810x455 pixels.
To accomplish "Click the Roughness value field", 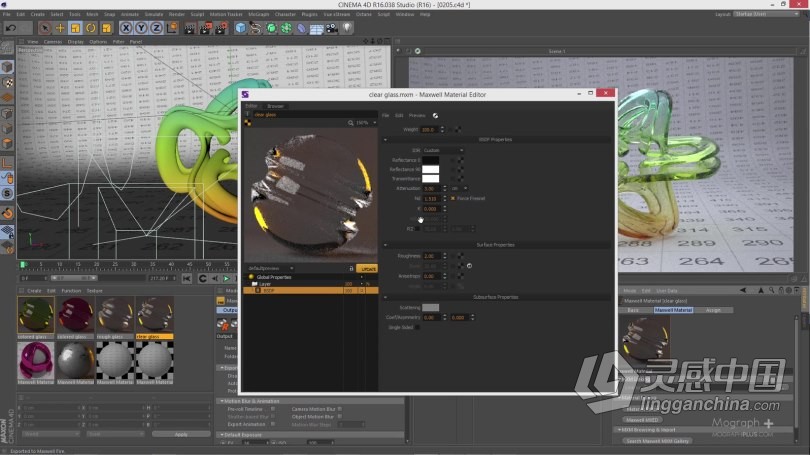I will click(431, 256).
